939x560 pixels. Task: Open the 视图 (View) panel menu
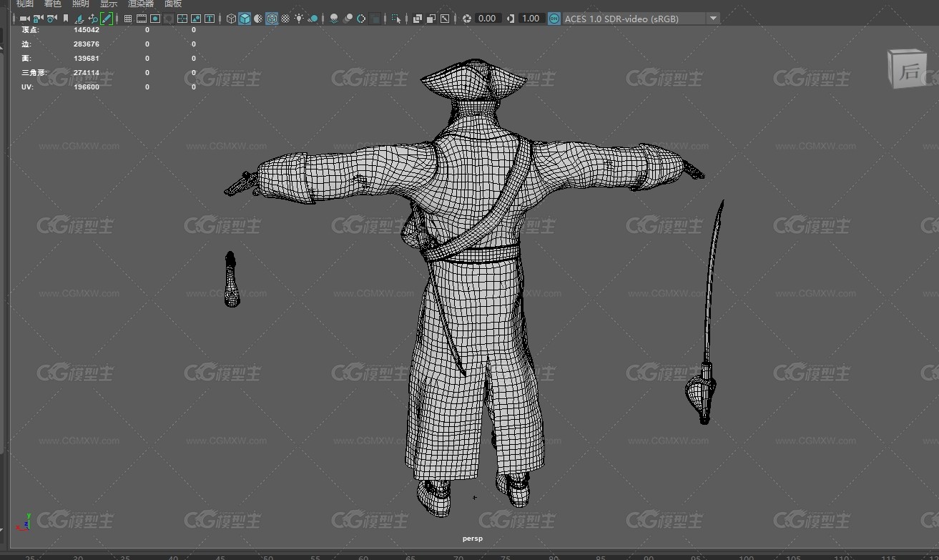25,4
